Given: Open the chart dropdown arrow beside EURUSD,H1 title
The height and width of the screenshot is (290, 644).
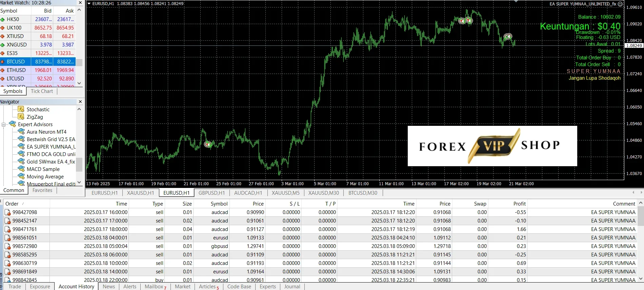Looking at the screenshot, I should (89, 4).
